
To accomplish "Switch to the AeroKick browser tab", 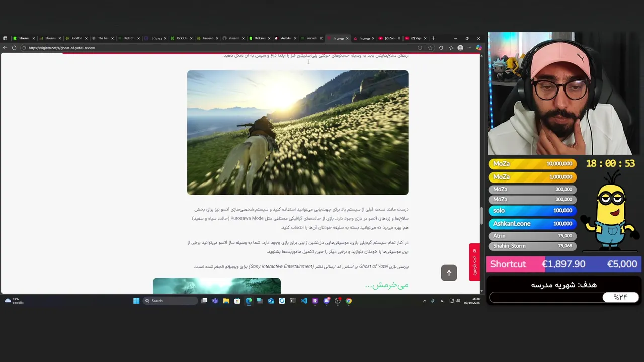I will [285, 38].
